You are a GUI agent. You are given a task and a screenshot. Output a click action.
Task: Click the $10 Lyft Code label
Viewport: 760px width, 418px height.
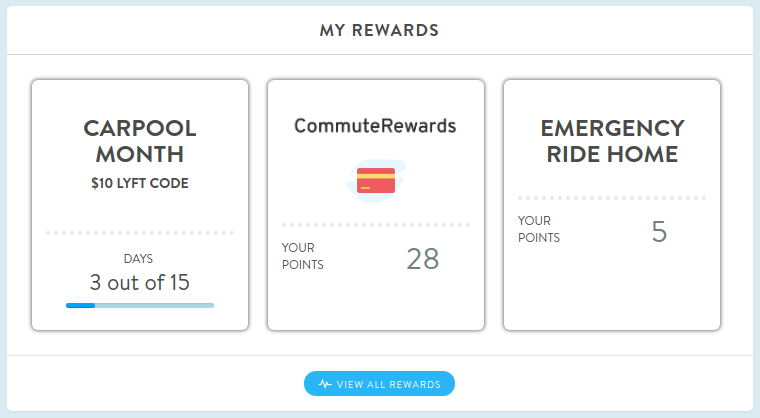tap(140, 183)
